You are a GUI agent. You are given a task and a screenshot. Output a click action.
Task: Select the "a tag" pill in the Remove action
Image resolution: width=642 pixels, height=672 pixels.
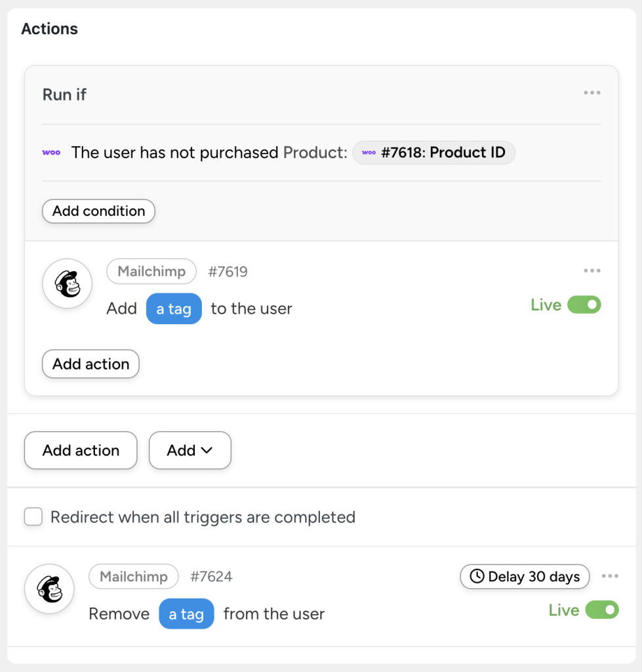click(186, 614)
